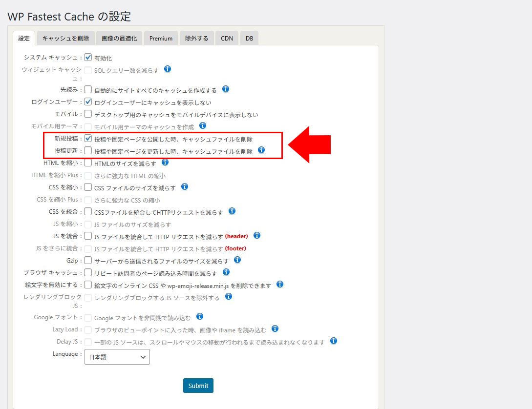Toggle 新規投稿 cache delete checkbox
532x409 pixels.
(x=88, y=138)
